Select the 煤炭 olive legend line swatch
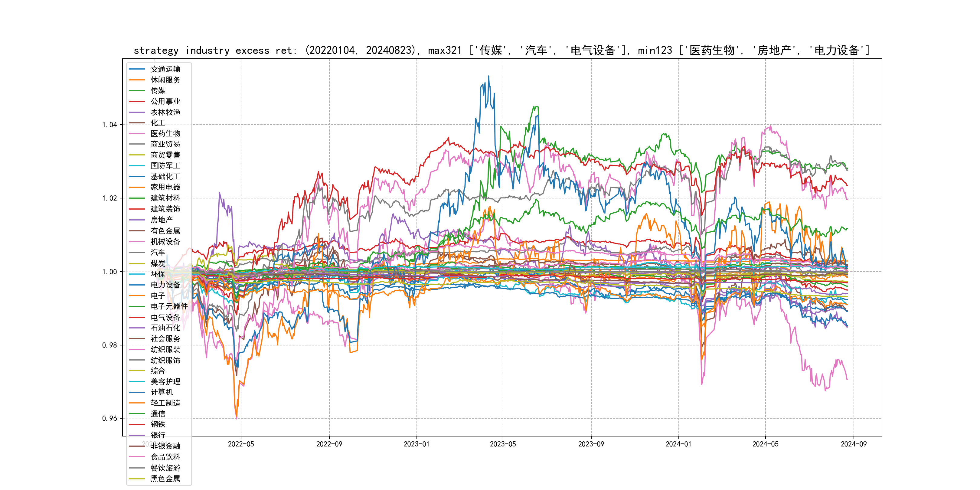This screenshot has height=490, width=980. pos(137,263)
